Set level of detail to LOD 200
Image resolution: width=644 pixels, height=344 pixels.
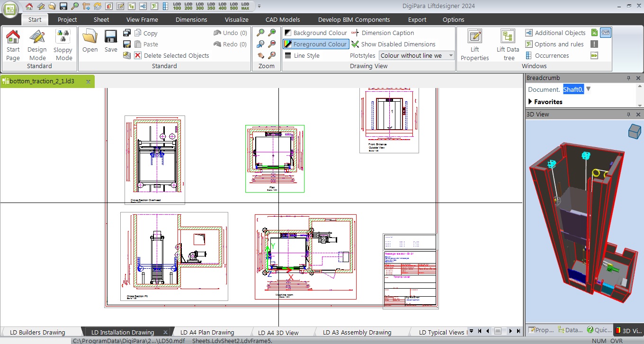188,6
